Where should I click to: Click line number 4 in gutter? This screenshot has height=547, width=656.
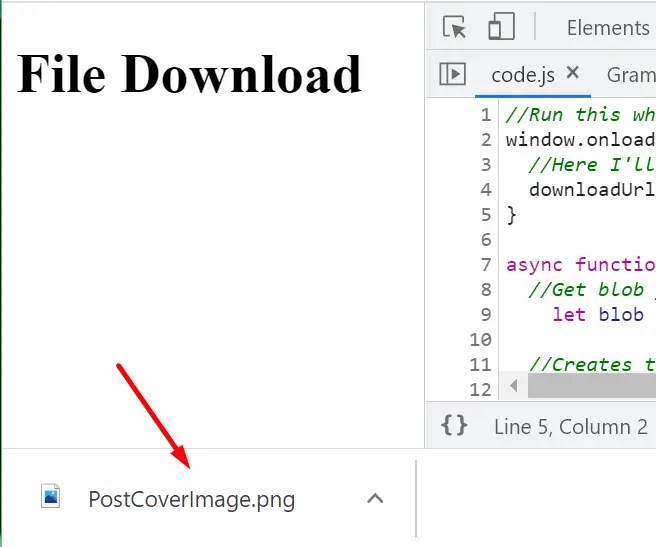coord(486,190)
